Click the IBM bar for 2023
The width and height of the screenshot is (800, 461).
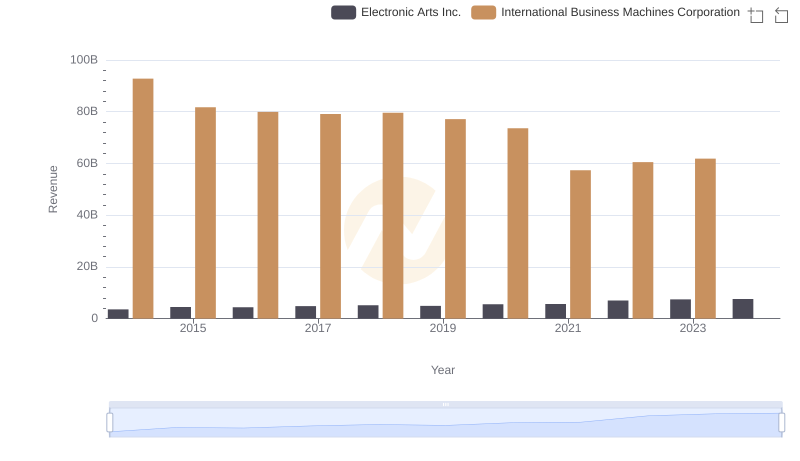click(x=705, y=239)
